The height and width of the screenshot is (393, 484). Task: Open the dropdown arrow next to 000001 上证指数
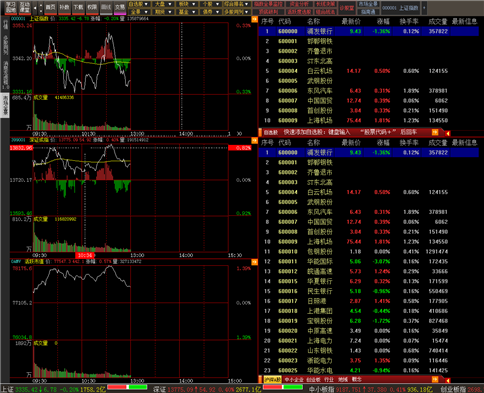coord(424,8)
